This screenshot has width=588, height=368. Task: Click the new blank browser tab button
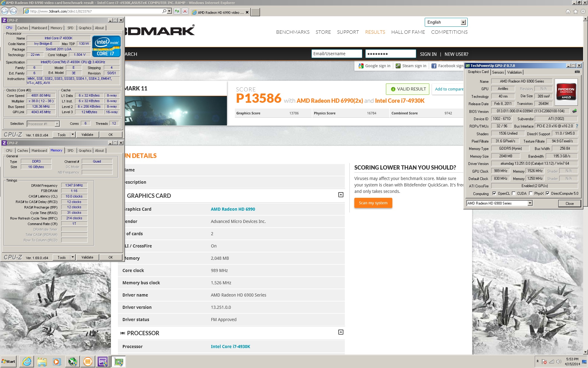point(255,12)
